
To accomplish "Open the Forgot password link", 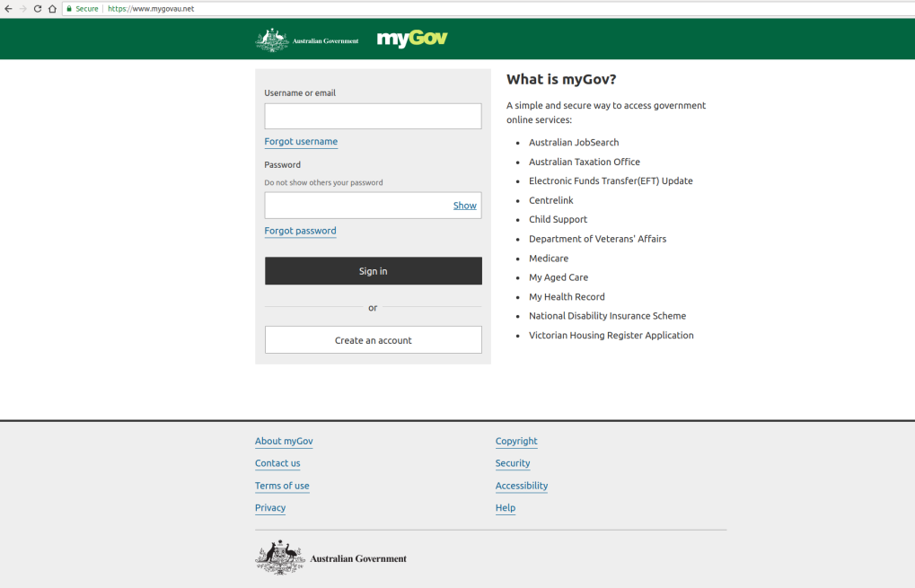I will 300,231.
